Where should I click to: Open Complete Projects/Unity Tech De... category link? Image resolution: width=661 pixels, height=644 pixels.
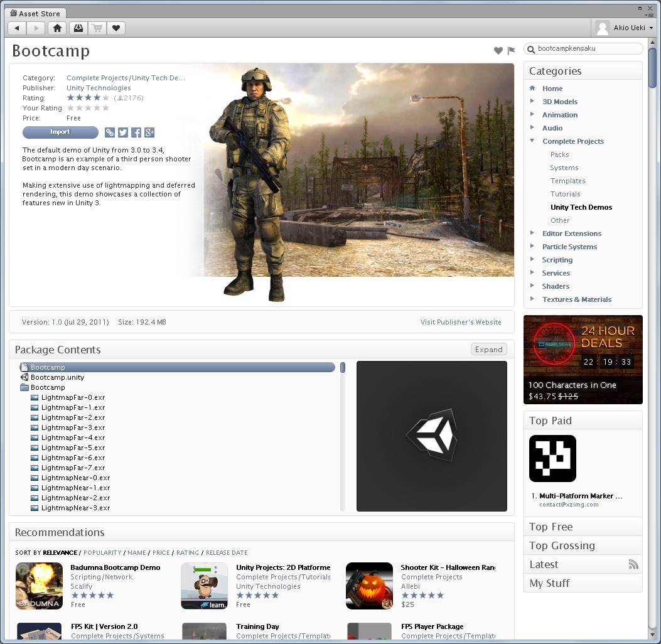click(126, 78)
